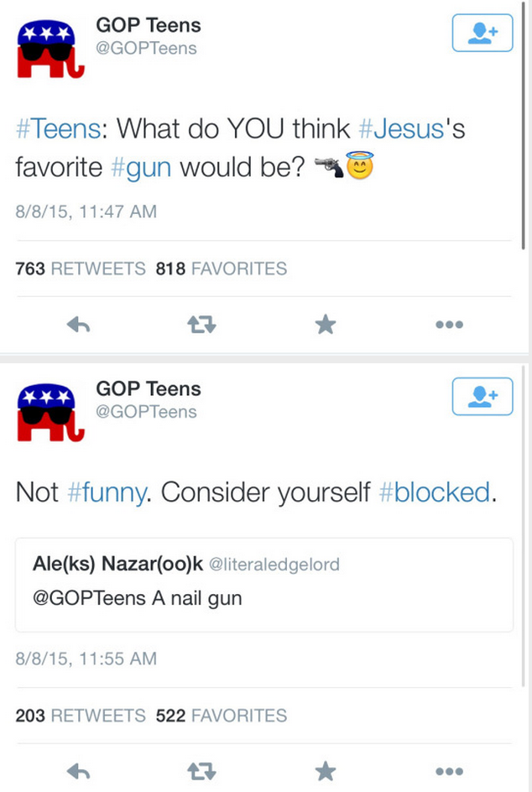
Task: Follow GOP Teens from the second tweet
Action: click(x=482, y=396)
